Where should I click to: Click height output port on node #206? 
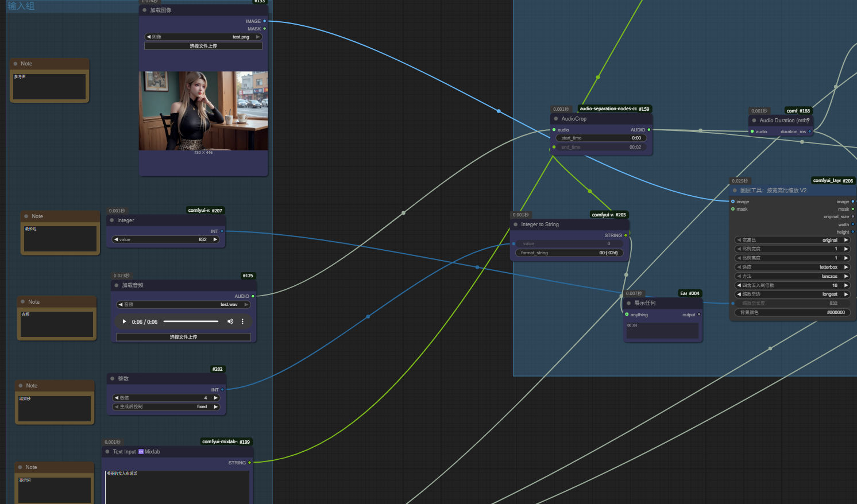[x=852, y=232]
